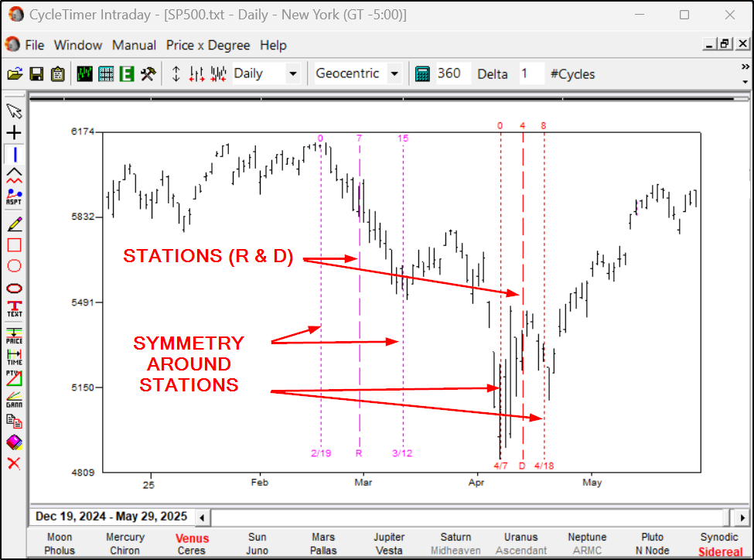Enable the Saturn planet overlay
The width and height of the screenshot is (754, 560).
[455, 537]
